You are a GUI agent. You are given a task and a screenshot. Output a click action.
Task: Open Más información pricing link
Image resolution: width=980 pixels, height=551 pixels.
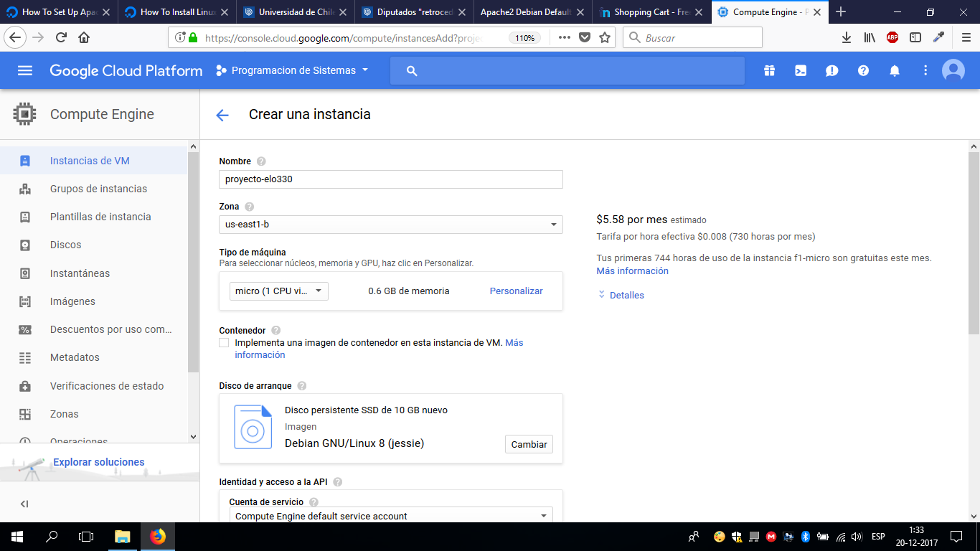click(632, 271)
